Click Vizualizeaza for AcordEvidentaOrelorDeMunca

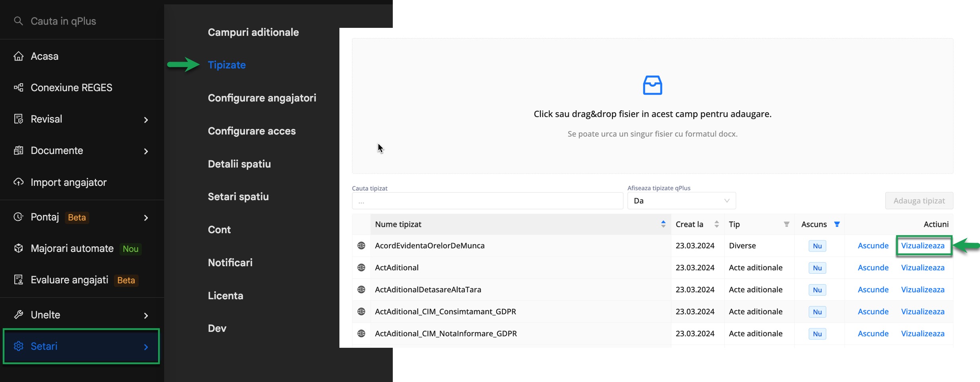tap(923, 246)
